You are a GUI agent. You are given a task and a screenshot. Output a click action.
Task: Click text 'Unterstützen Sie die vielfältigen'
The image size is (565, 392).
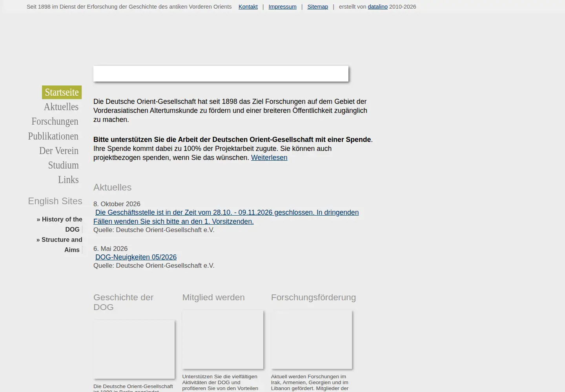point(220,377)
